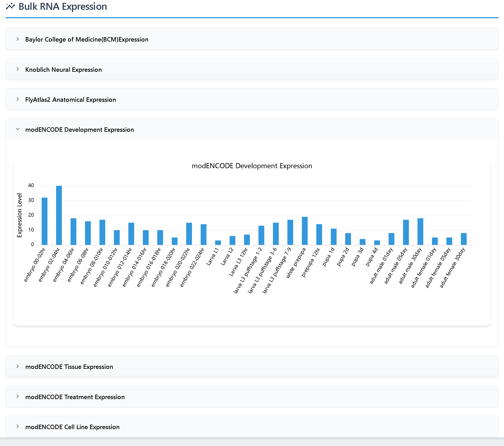Viewport: 504px width, 446px height.
Task: Open the FlyAtlas2 Anatomical Expression section title
Action: 71,100
